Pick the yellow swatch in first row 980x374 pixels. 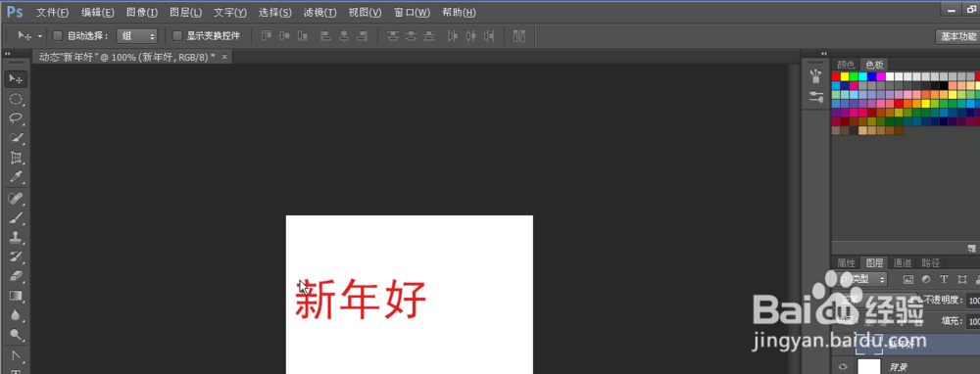click(x=845, y=76)
